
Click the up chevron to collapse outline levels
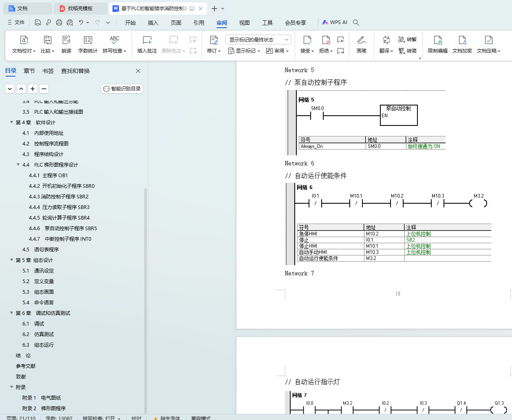coord(21,88)
